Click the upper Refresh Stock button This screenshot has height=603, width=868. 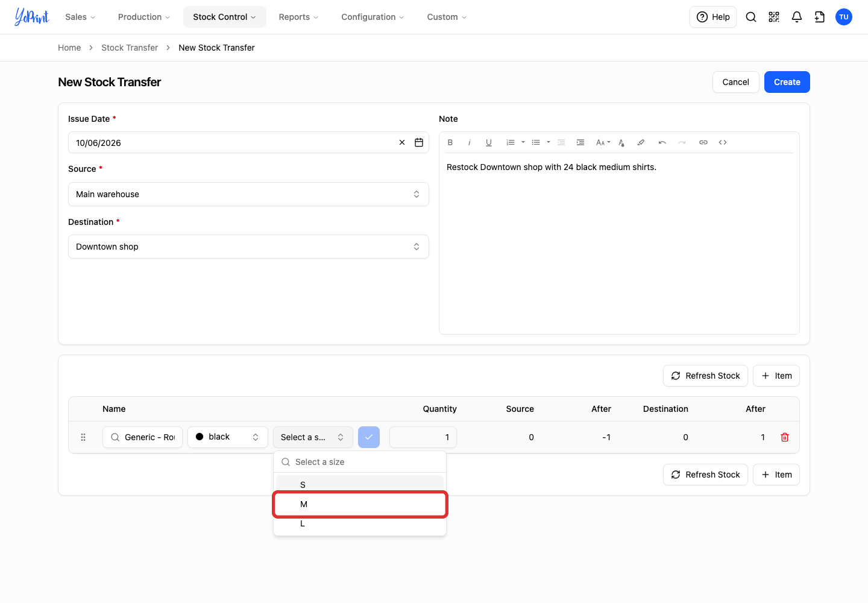(705, 376)
